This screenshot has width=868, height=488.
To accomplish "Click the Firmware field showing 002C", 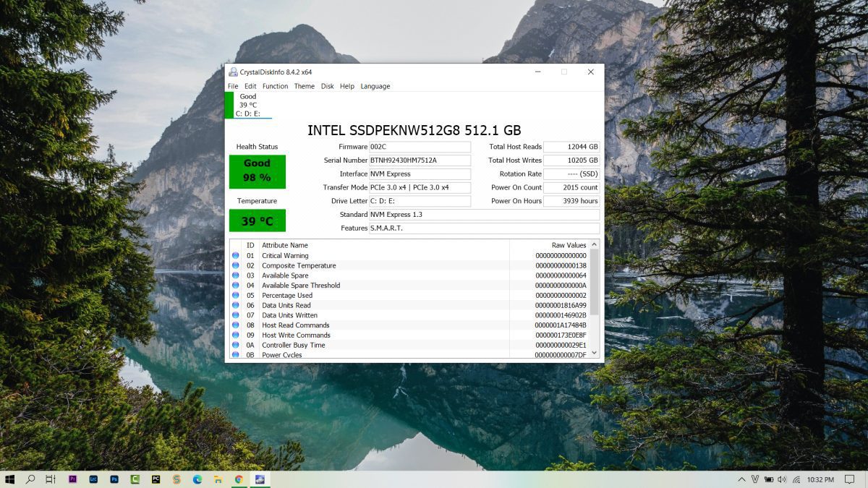I will (x=420, y=147).
